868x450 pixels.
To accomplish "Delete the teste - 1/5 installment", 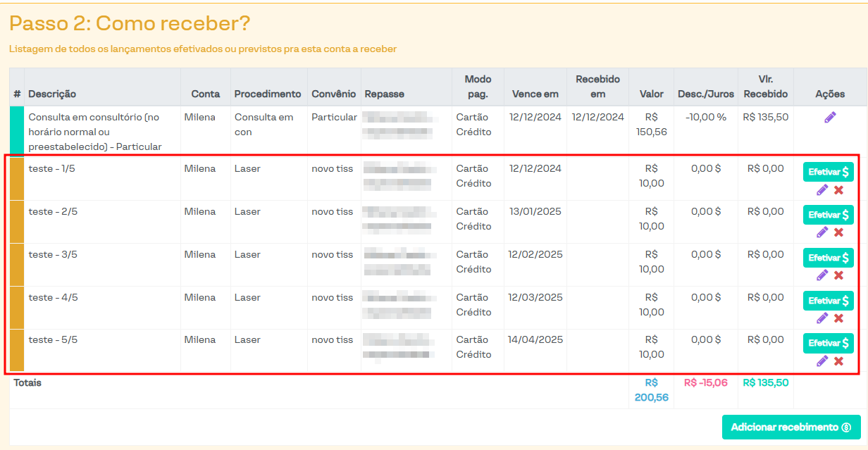I will coord(838,190).
